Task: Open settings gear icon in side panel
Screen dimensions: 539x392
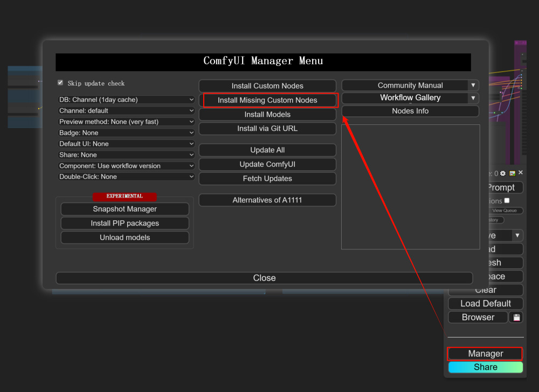Action: [x=503, y=173]
